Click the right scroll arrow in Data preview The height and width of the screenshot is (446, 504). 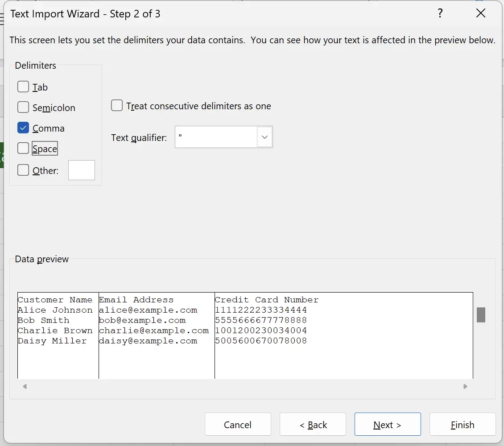pyautogui.click(x=466, y=387)
